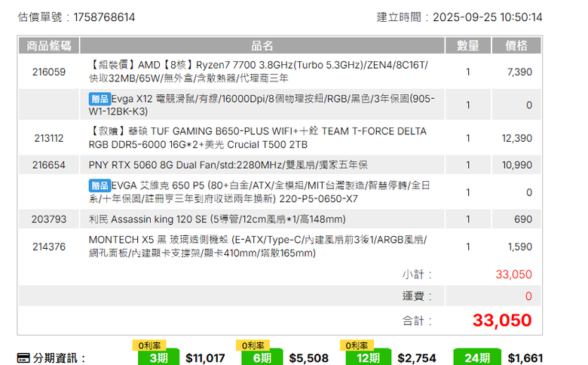This screenshot has height=365, width=588.
Task: Click the price 10,990
Action: 516,164
